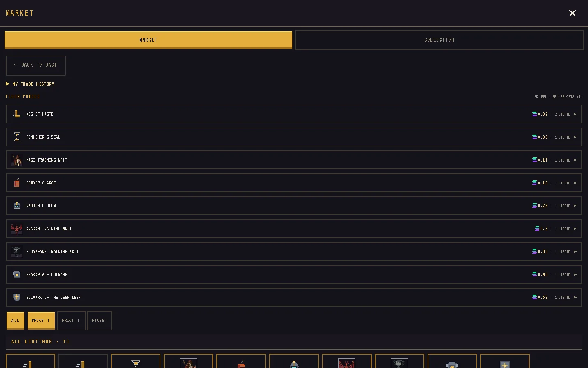
Task: Click the Gloamfang Training Writ portrait icon
Action: click(17, 251)
